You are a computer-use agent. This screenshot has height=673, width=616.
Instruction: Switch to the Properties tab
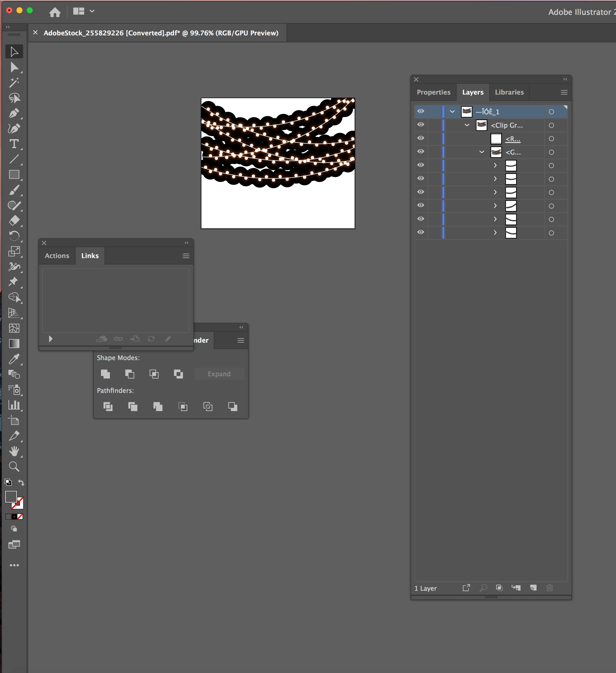[433, 93]
